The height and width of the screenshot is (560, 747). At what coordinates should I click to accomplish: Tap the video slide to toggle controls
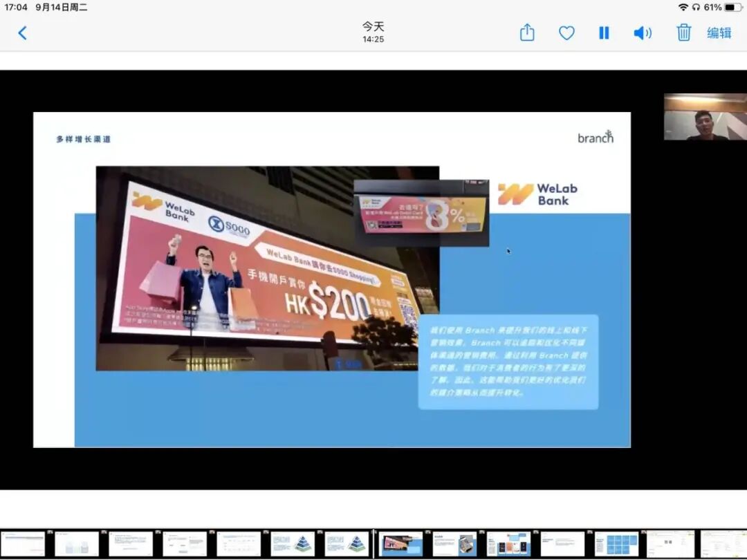[x=332, y=280]
